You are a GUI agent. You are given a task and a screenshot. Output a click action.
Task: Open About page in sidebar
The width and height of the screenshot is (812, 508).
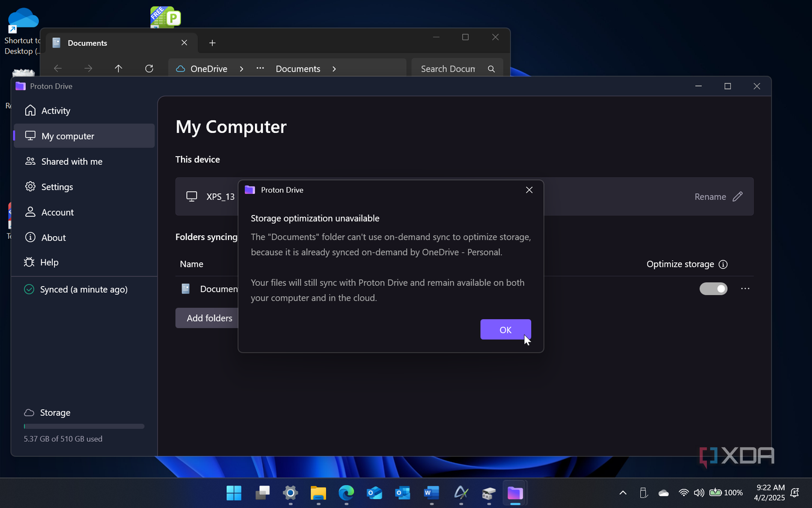click(84, 237)
